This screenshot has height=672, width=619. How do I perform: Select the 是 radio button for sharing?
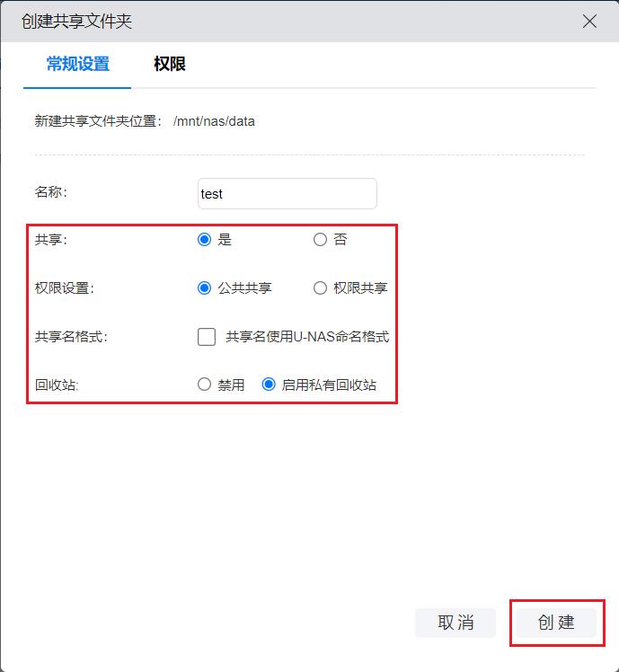pyautogui.click(x=205, y=240)
